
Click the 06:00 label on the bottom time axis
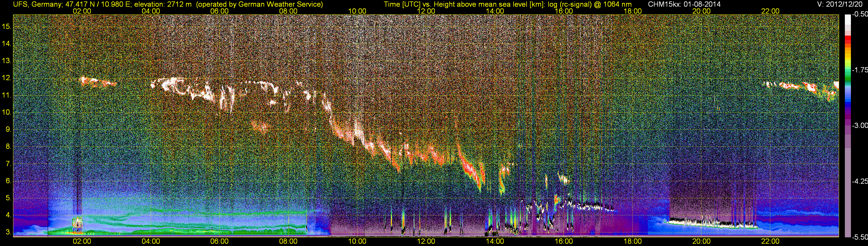(x=219, y=241)
